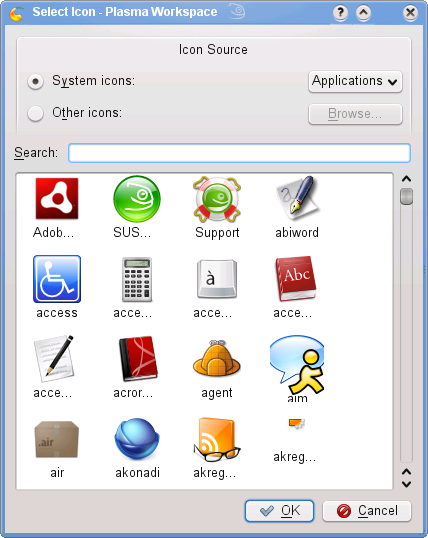Screen dimensions: 428x538
Task: Pick the agent orange hat icon
Action: tap(217, 358)
